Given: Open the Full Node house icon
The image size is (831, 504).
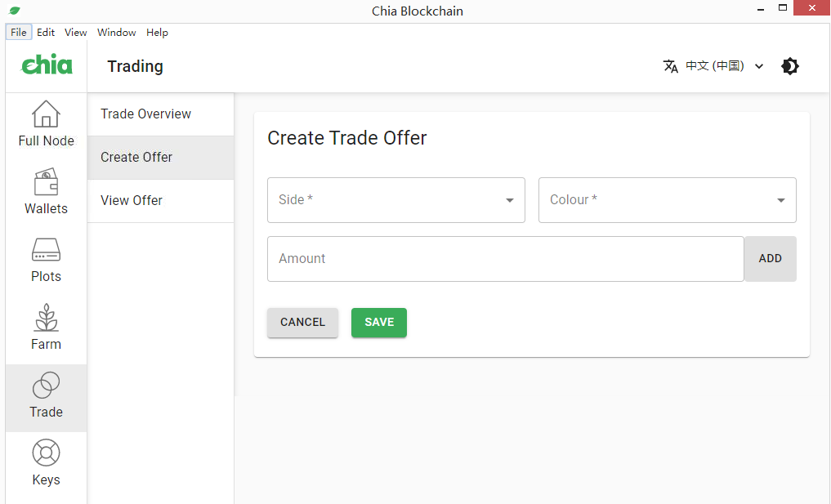Looking at the screenshot, I should click(x=46, y=114).
